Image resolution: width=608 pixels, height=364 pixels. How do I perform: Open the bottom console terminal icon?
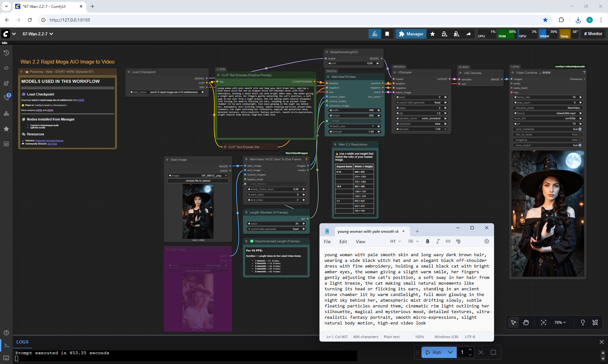click(x=6, y=345)
